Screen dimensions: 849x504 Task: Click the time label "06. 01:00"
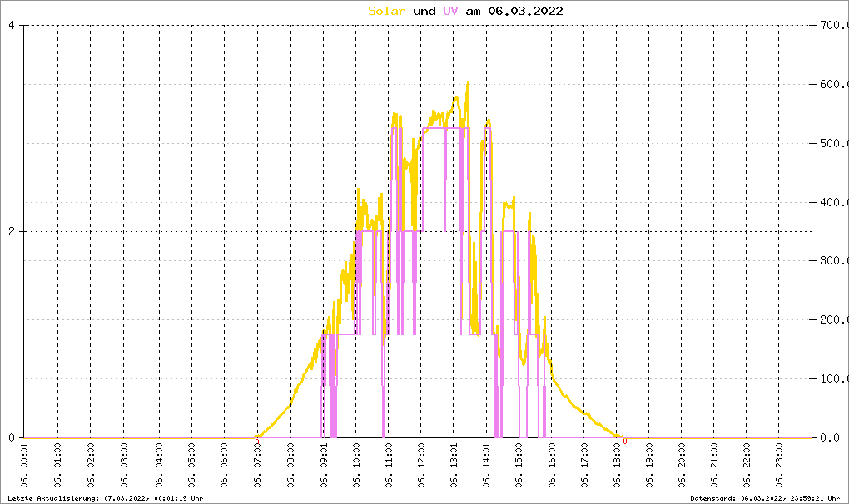(58, 466)
